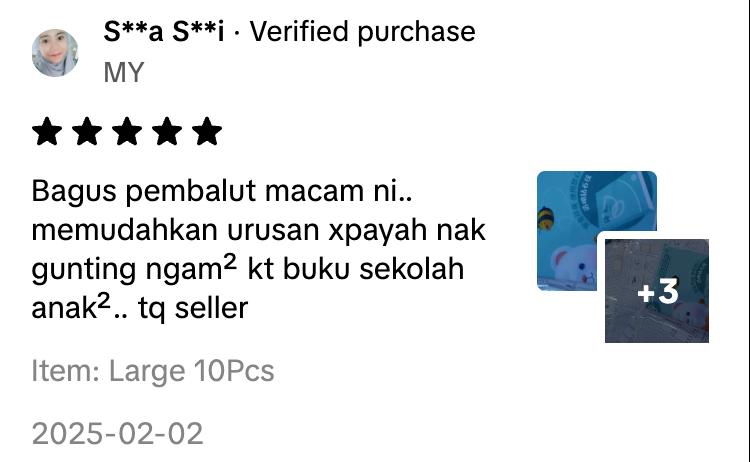
Task: Click the reviewer name S**a S**i
Action: pos(164,32)
